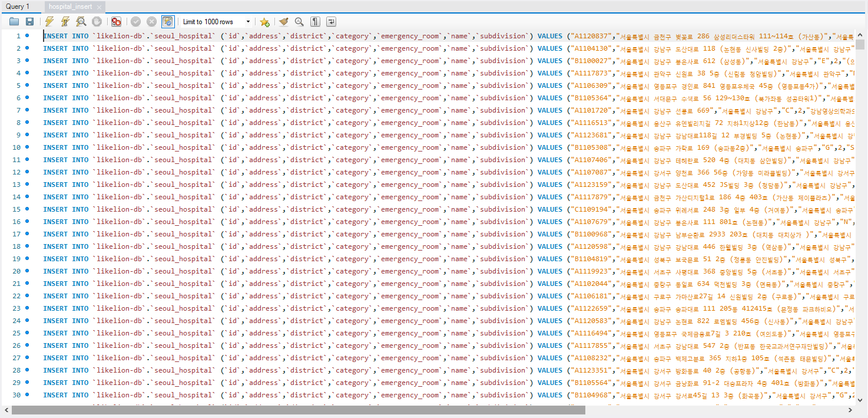Viewport: 868px width, 418px height.
Task: Click the scrollbar left arrow
Action: 6,410
